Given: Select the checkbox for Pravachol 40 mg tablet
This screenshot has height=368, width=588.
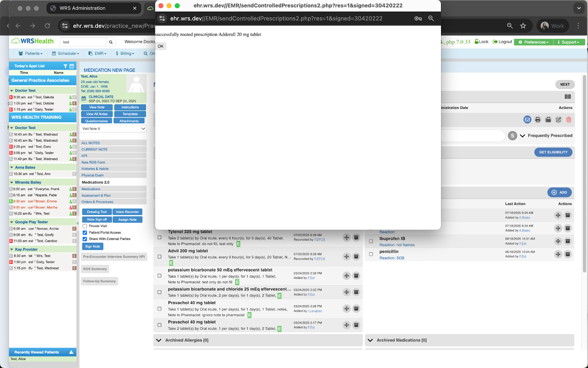Looking at the screenshot, I should 159,309.
